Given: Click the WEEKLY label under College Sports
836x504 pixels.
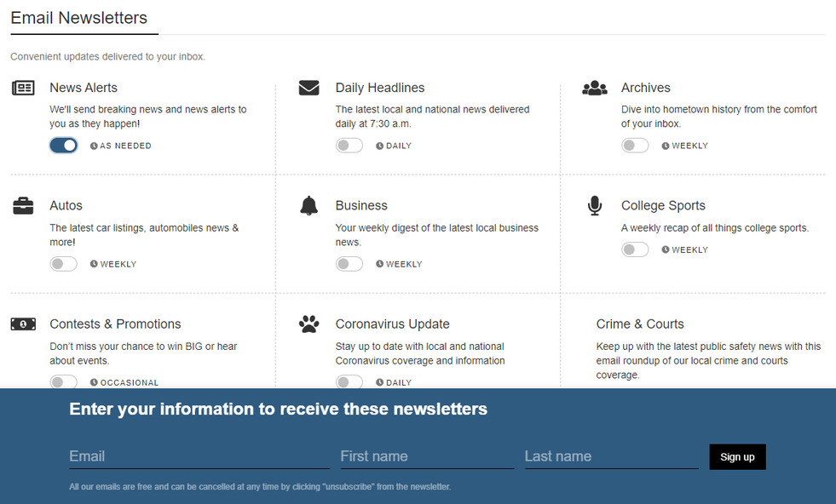Looking at the screenshot, I should [x=690, y=249].
